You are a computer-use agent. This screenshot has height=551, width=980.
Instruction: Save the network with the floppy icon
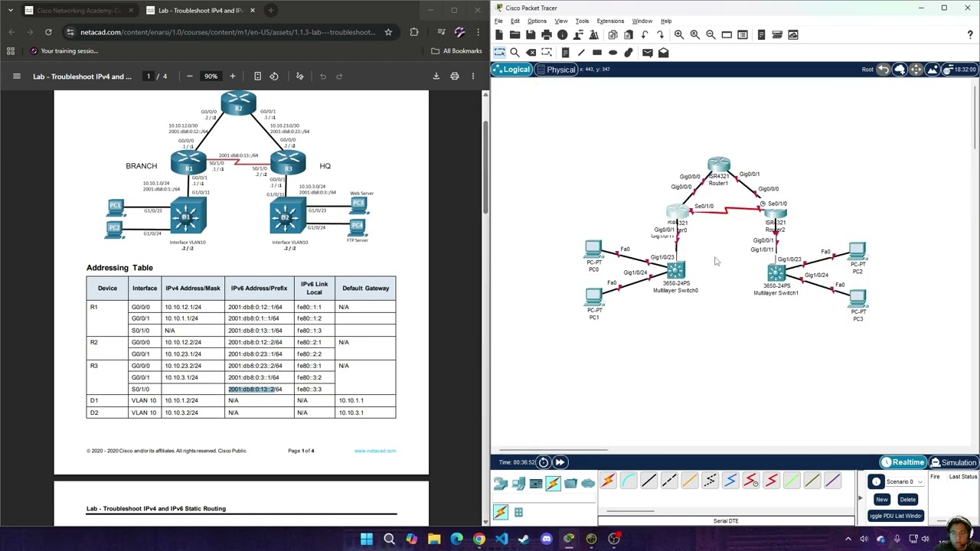531,35
